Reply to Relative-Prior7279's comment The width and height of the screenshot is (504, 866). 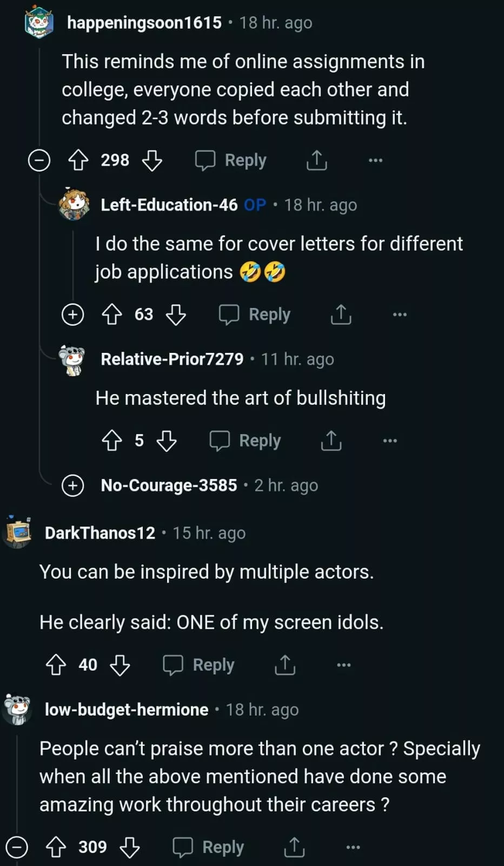coord(246,441)
